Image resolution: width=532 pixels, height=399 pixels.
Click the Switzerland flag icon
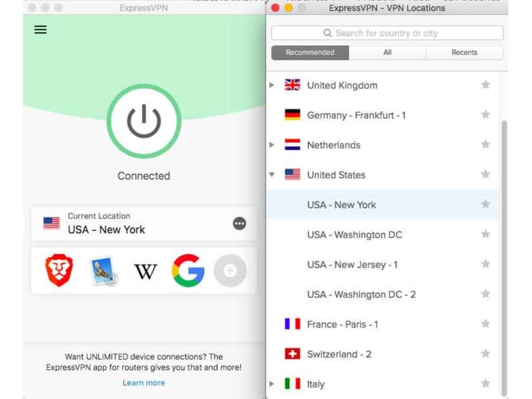pyautogui.click(x=292, y=354)
